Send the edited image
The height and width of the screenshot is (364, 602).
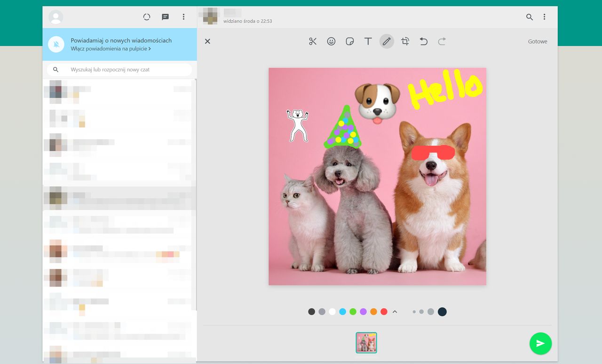point(540,343)
